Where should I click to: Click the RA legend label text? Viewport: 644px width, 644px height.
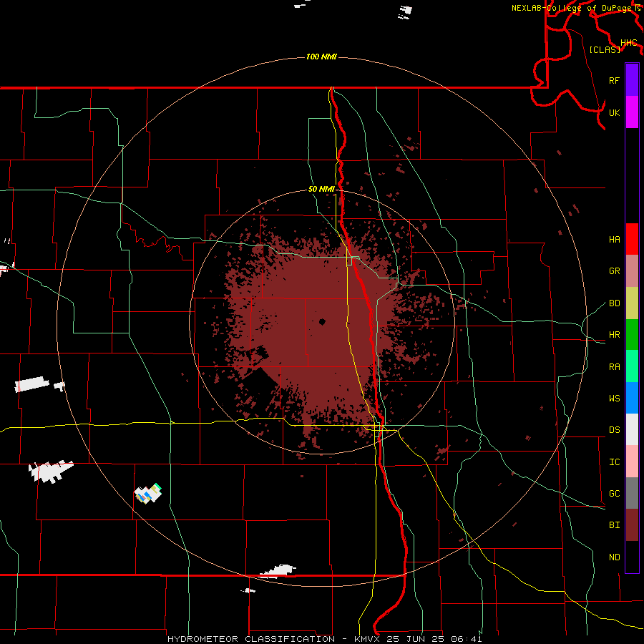click(614, 366)
